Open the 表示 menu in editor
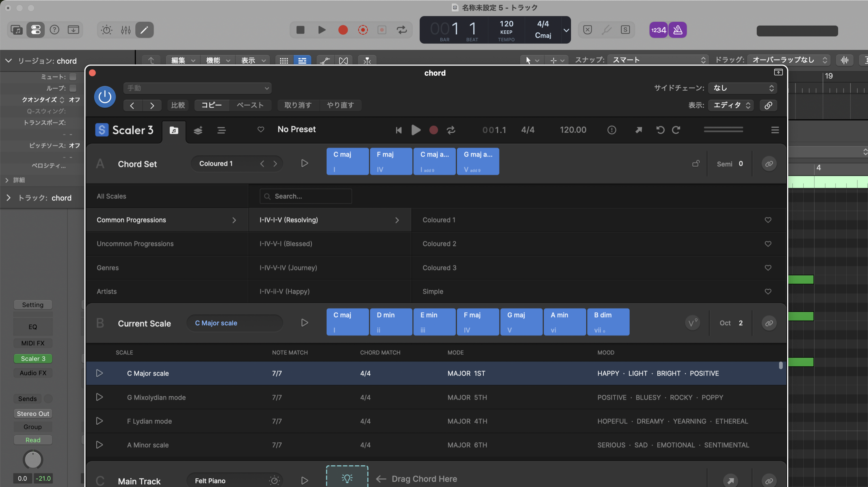This screenshot has width=868, height=487. coord(253,60)
